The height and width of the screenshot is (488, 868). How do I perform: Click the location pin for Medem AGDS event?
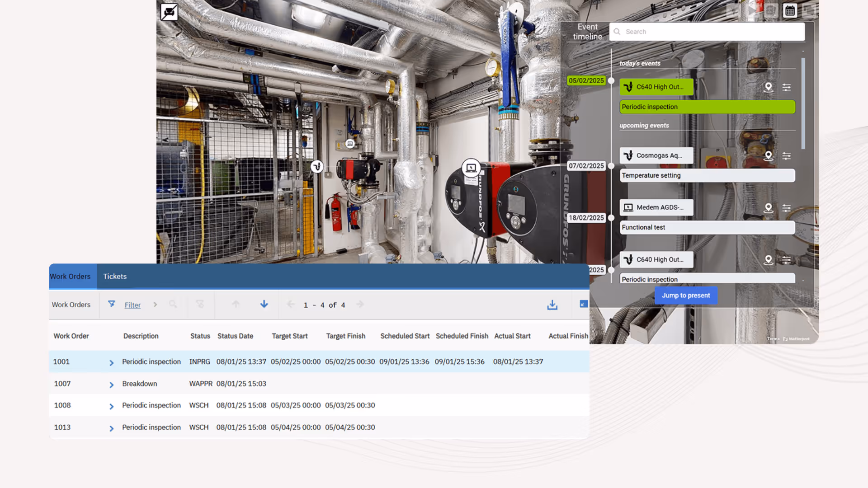pyautogui.click(x=768, y=208)
